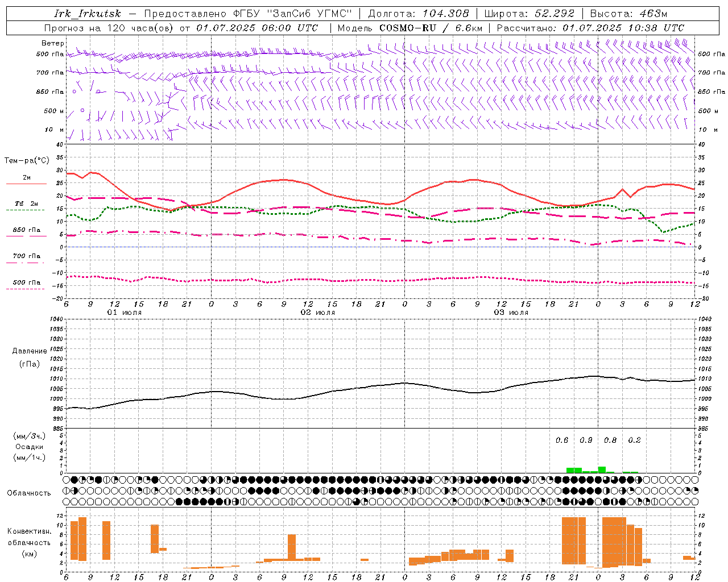Screen dimensions: 728x582
Task: Click the 01 июля date label
Action: click(x=125, y=313)
